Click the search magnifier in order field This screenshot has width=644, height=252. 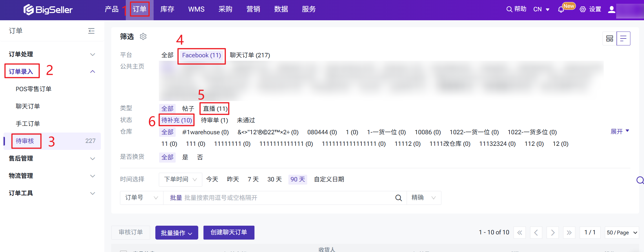[399, 198]
